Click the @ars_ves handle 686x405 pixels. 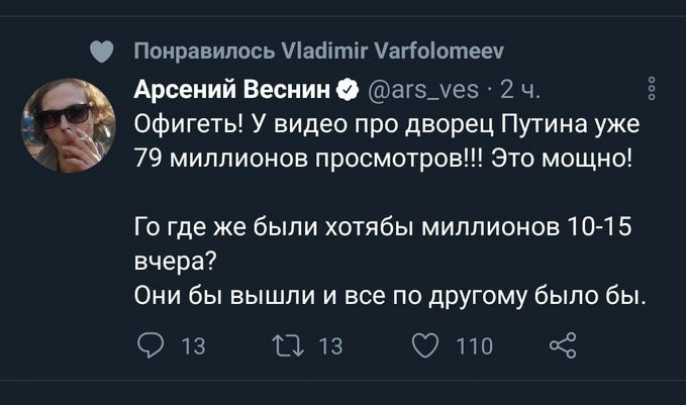coord(420,93)
